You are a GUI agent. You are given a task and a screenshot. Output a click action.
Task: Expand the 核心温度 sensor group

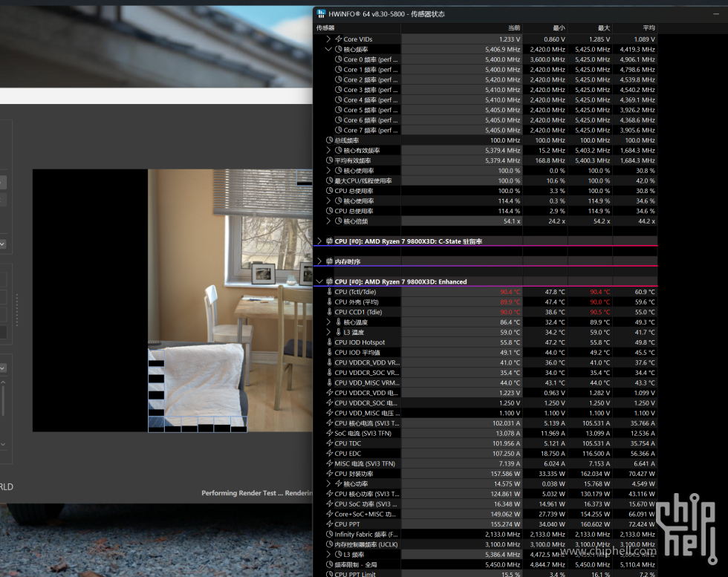coord(328,322)
